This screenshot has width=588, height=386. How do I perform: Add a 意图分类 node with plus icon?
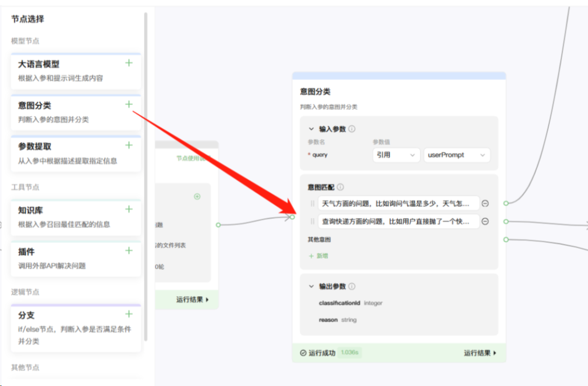click(x=129, y=105)
